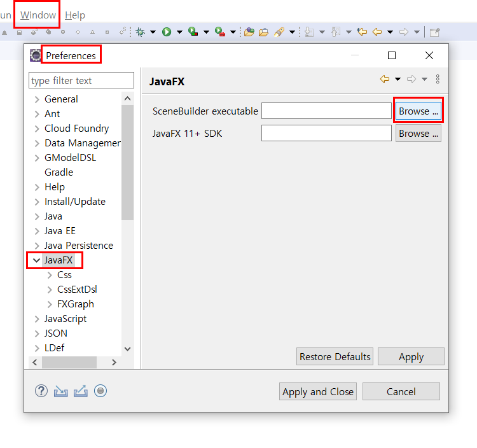Select Java Persistence category

click(79, 246)
